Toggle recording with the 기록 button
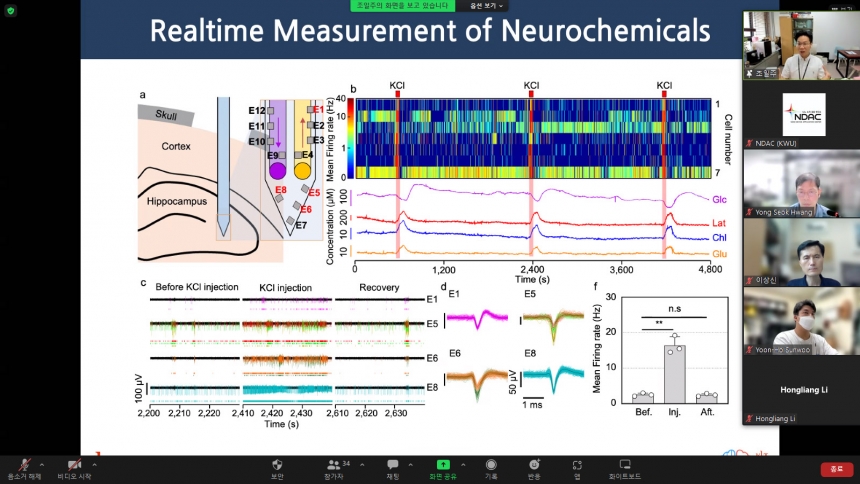The height and width of the screenshot is (484, 860). (x=491, y=466)
